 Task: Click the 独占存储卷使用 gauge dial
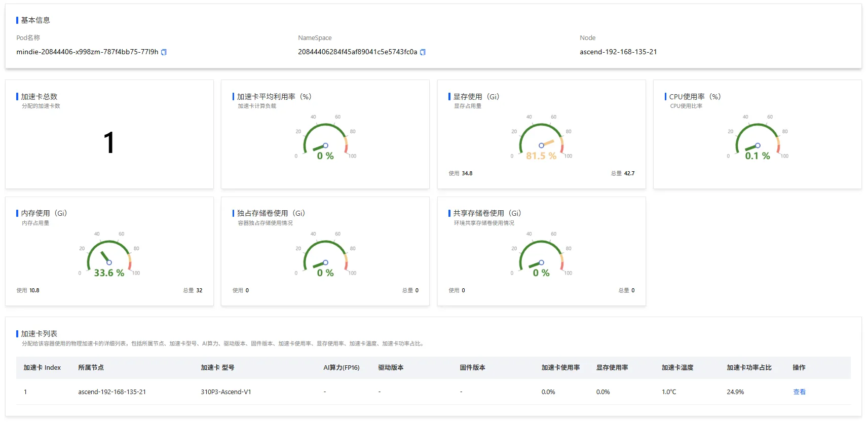(x=325, y=257)
